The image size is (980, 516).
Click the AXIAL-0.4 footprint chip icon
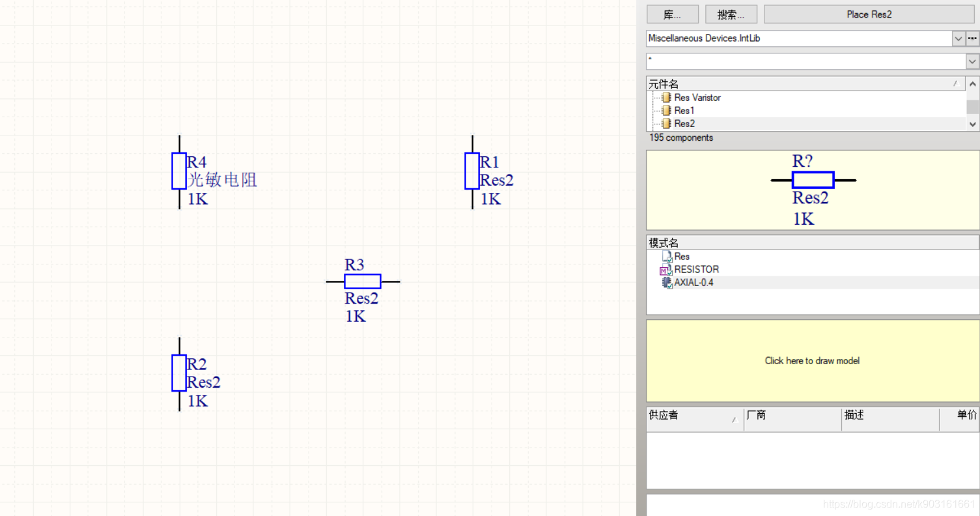(x=666, y=283)
